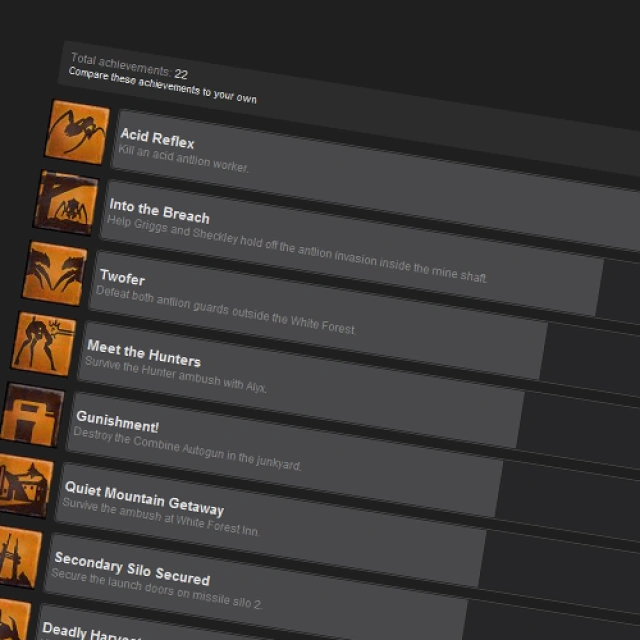Click the Quiet Mountain Getaway inn icon

[x=24, y=486]
